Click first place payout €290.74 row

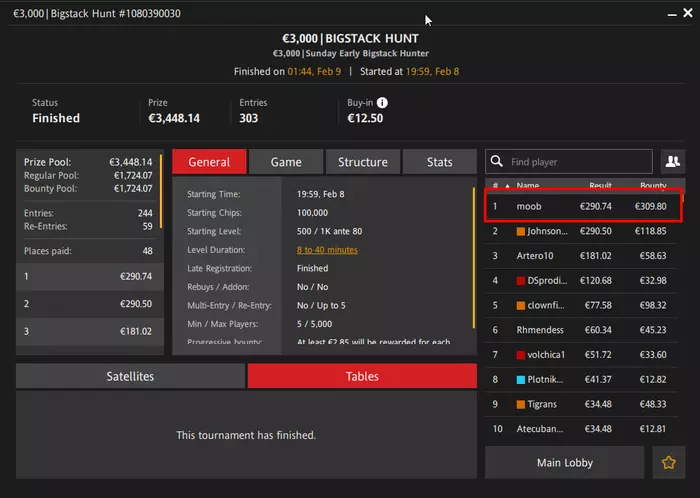[x=90, y=277]
